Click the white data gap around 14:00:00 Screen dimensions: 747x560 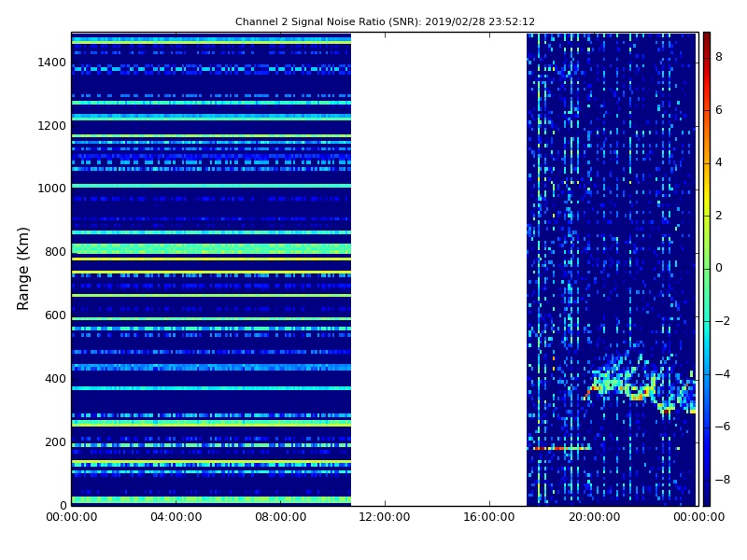click(x=439, y=269)
